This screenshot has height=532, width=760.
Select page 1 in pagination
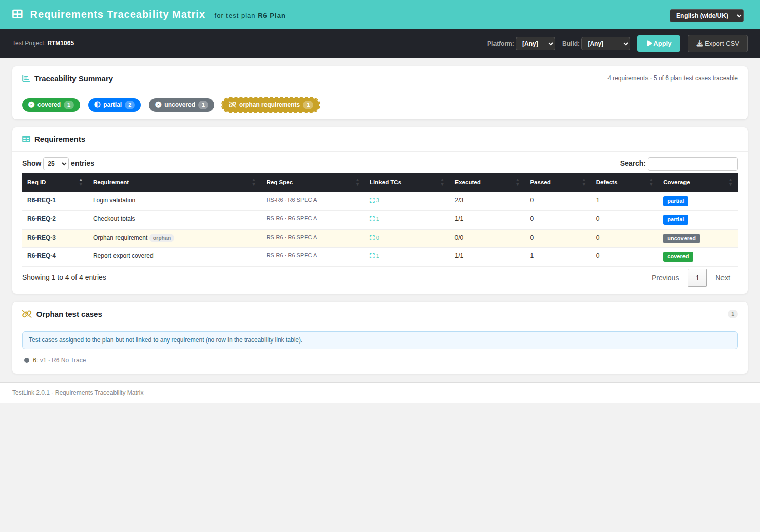tap(697, 278)
